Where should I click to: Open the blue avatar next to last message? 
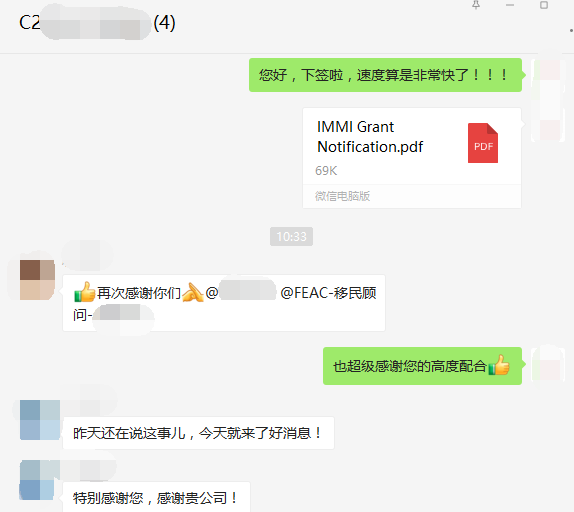pyautogui.click(x=37, y=480)
